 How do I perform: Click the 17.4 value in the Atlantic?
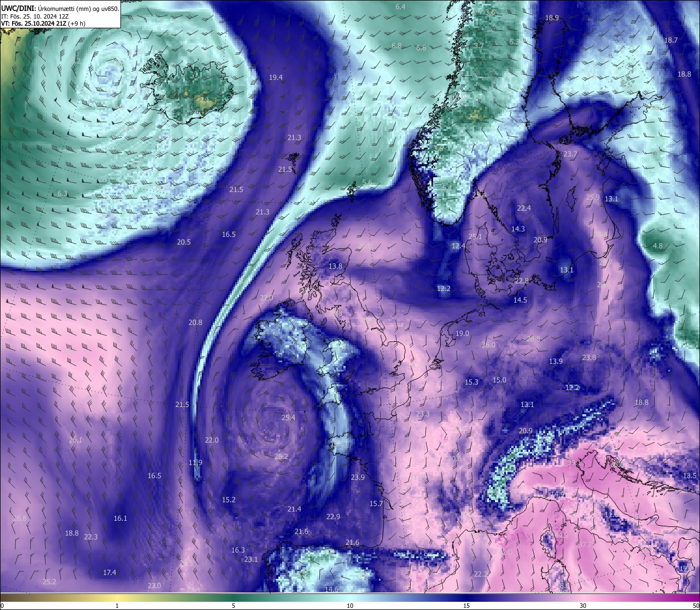(109, 573)
